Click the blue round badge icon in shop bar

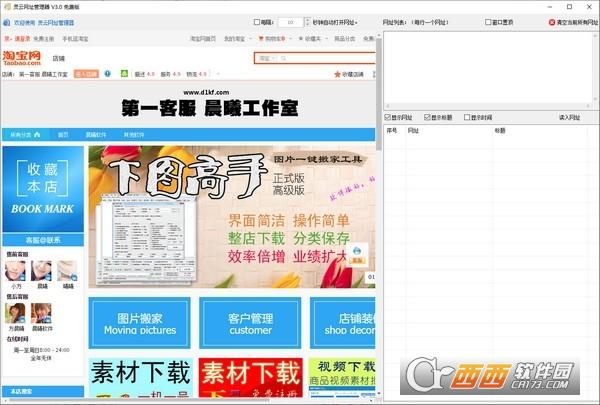[108, 73]
